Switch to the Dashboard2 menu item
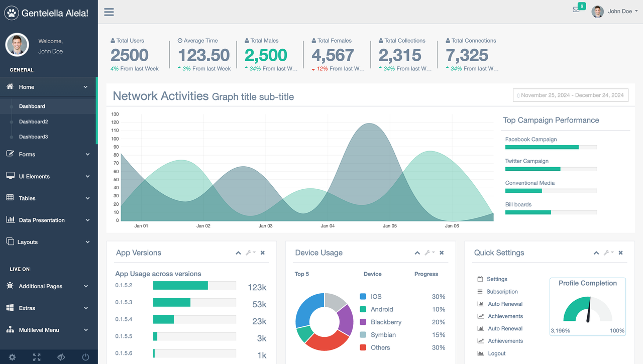 coord(33,122)
